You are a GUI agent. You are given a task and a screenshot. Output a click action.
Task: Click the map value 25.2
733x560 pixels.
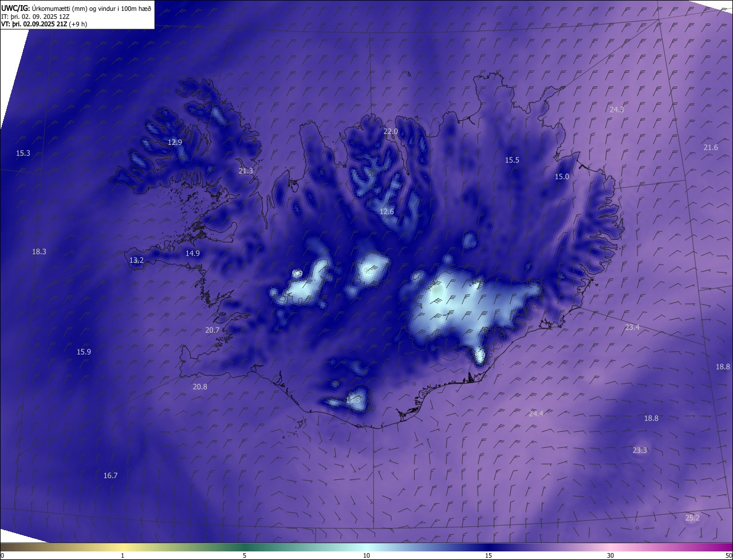point(692,518)
